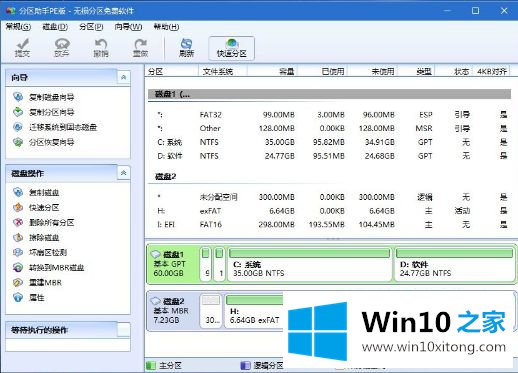Click the C: 系统 35.00GB partition block
Screen dimensions: 518x373
pos(309,264)
